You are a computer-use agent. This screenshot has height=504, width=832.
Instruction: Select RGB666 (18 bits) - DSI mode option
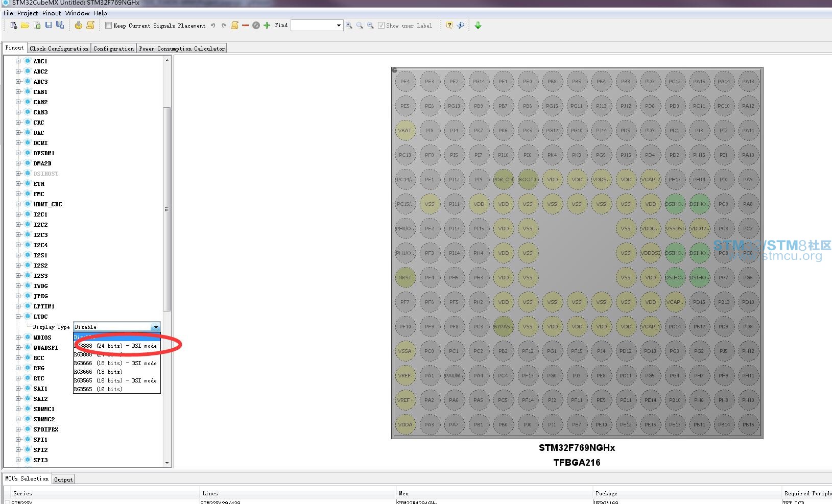pyautogui.click(x=117, y=363)
